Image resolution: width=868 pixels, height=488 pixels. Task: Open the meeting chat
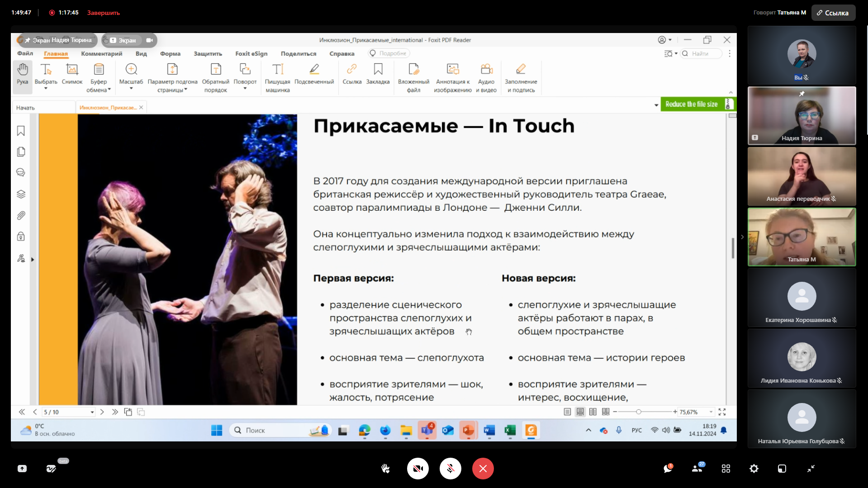point(668,469)
